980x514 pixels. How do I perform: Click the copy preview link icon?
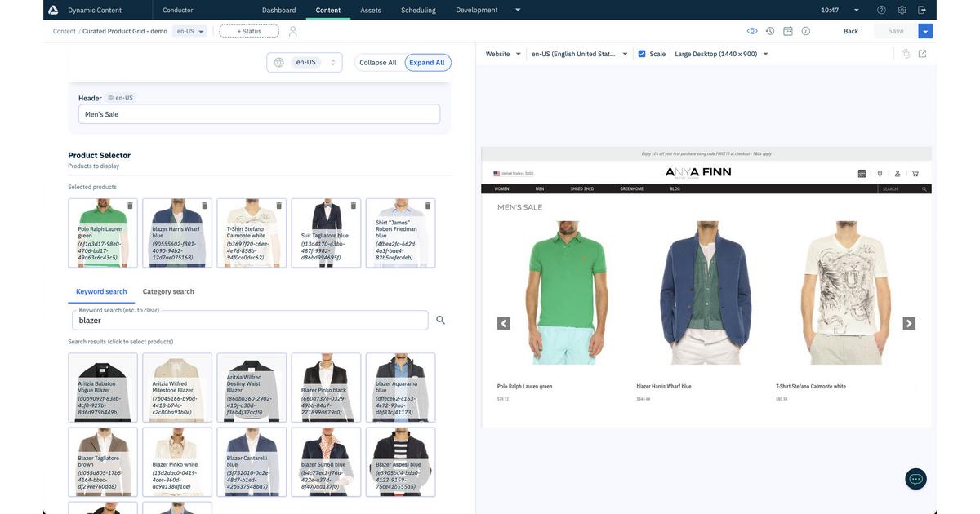click(906, 54)
